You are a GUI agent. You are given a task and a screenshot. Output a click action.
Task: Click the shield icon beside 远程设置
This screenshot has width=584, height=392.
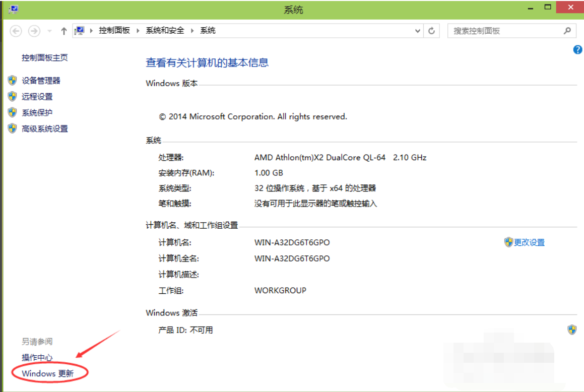pyautogui.click(x=12, y=96)
